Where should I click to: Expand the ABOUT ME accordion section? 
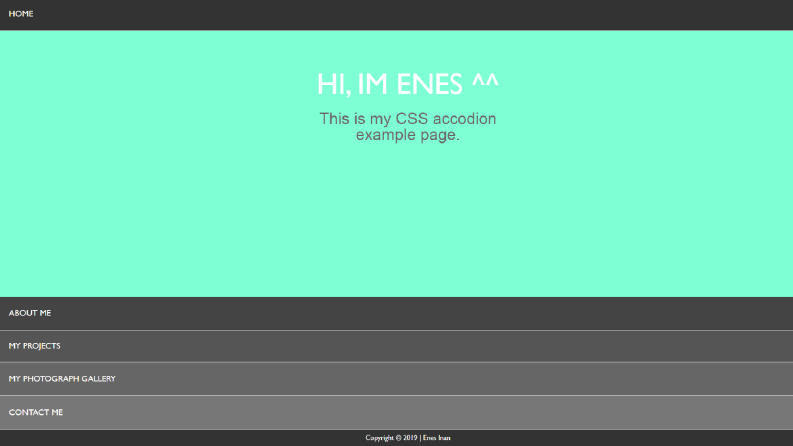click(396, 314)
